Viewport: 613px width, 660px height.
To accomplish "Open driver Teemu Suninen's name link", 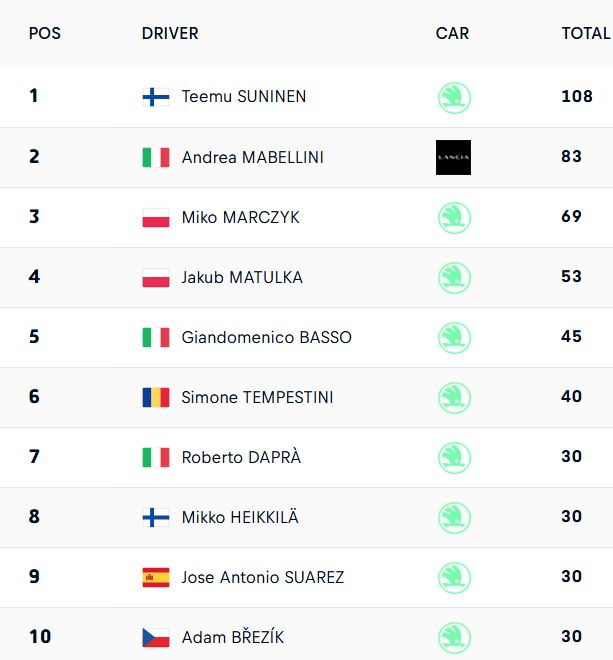I will click(244, 96).
